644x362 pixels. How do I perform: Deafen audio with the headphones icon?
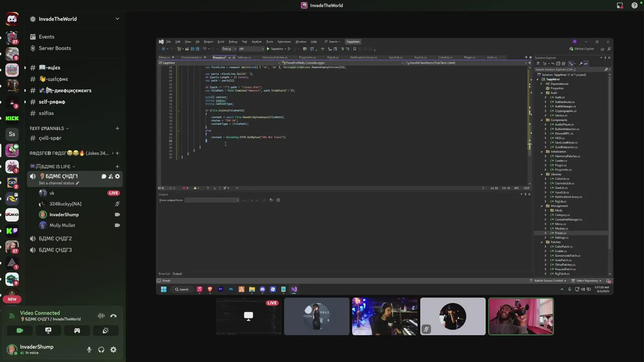101,349
